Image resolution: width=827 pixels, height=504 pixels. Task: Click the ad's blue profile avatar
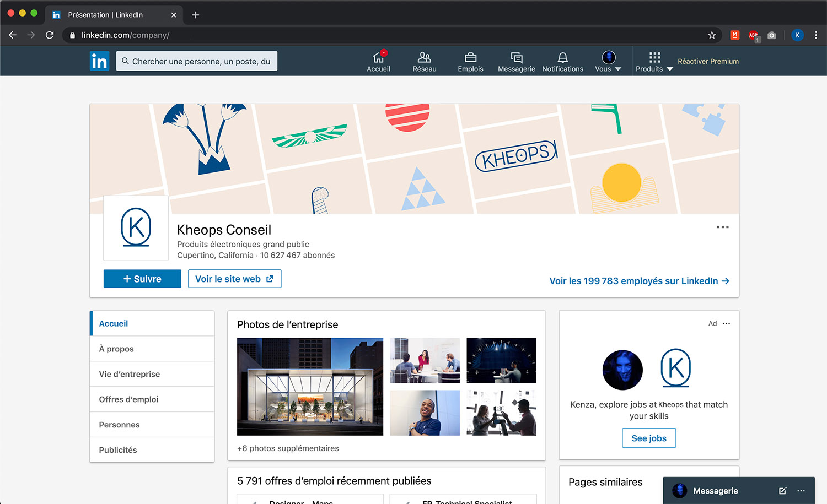pos(622,370)
